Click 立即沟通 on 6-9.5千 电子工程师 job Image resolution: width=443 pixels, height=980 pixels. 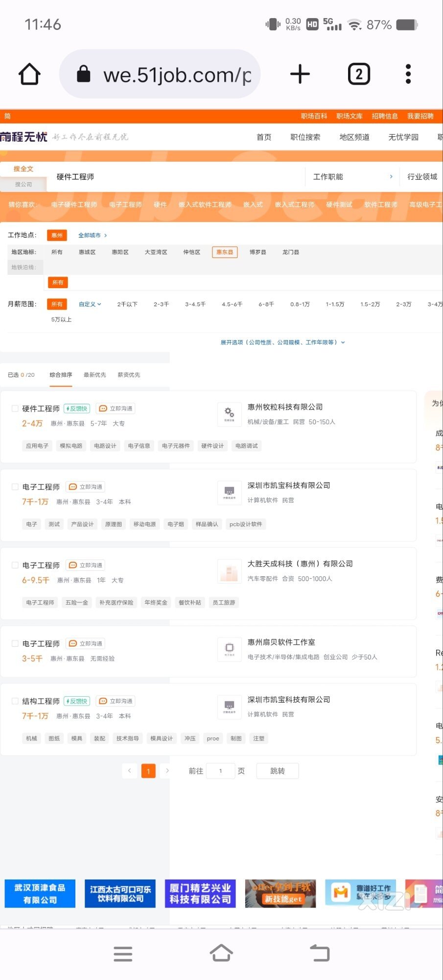point(86,565)
